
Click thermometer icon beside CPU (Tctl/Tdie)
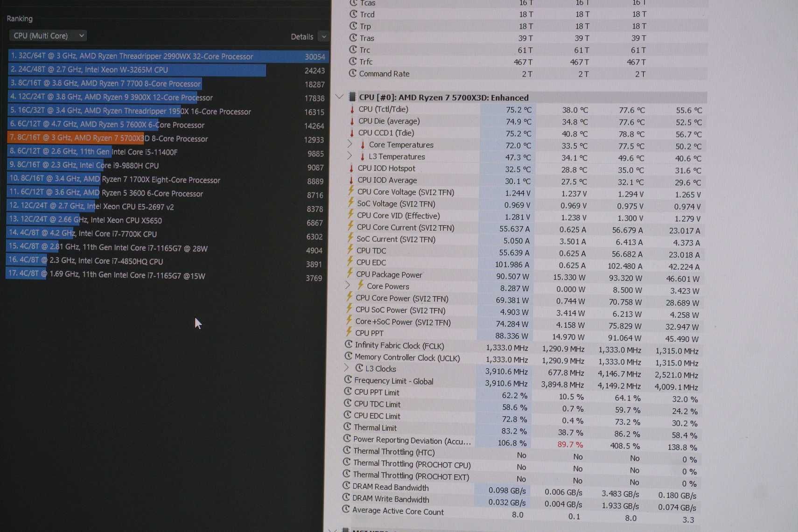click(x=352, y=109)
